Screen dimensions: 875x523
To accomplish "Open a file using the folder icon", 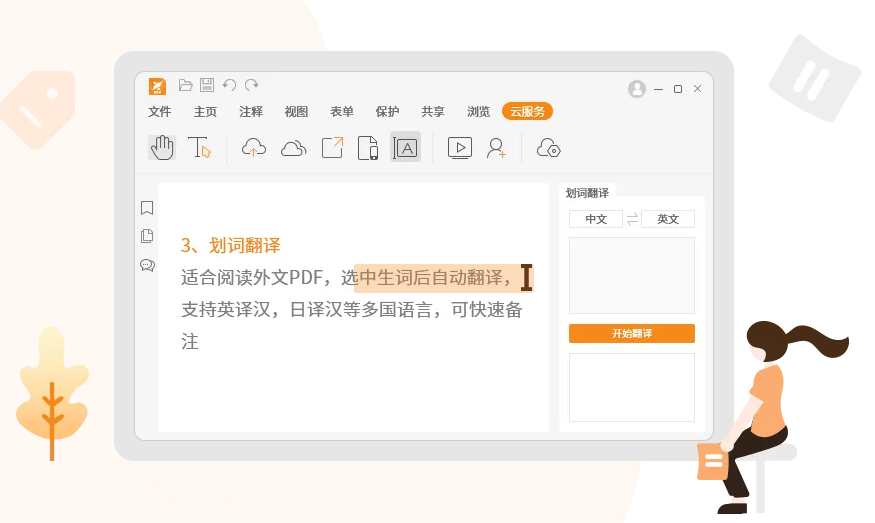I will [185, 85].
